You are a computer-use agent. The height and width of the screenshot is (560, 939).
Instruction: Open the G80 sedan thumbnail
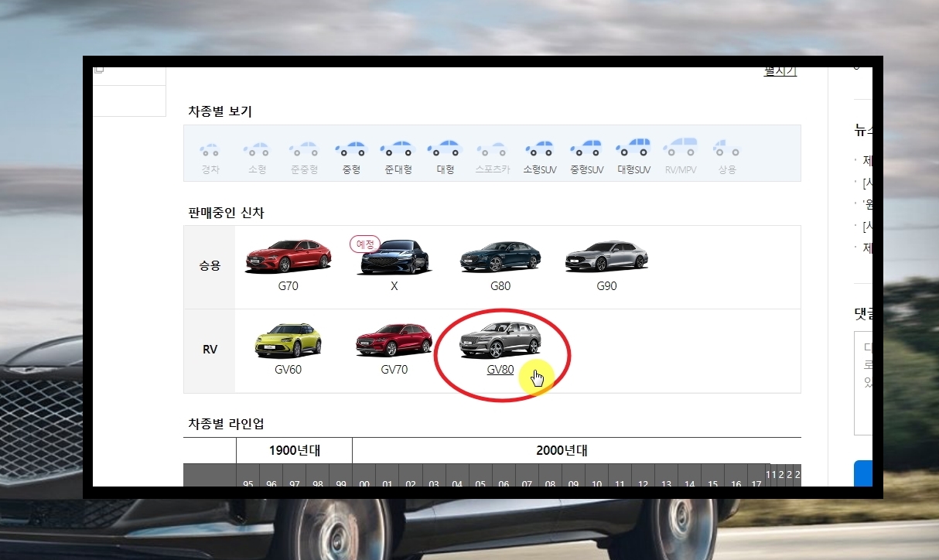coord(500,256)
